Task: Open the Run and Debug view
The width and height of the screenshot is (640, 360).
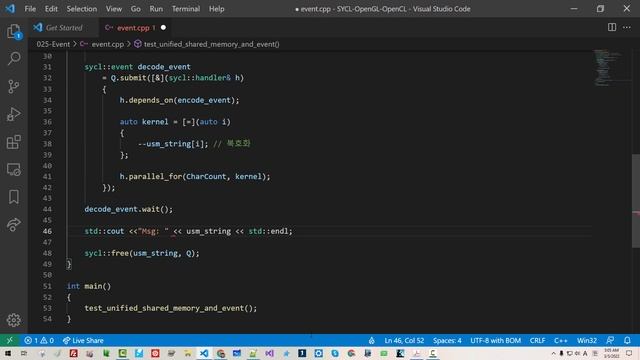Action: (13, 114)
